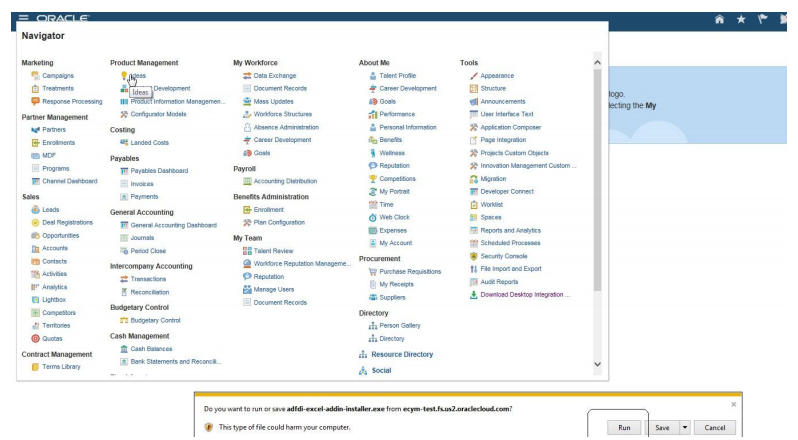The width and height of the screenshot is (798, 440).
Task: Click the File Import and Export icon
Action: coord(474,269)
